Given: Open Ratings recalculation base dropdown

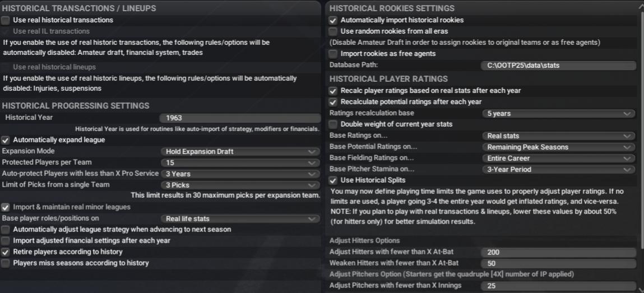Looking at the screenshot, I should click(558, 113).
